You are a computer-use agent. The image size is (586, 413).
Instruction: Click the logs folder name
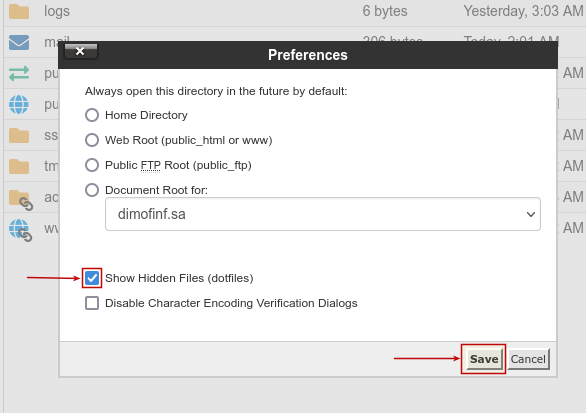(57, 11)
